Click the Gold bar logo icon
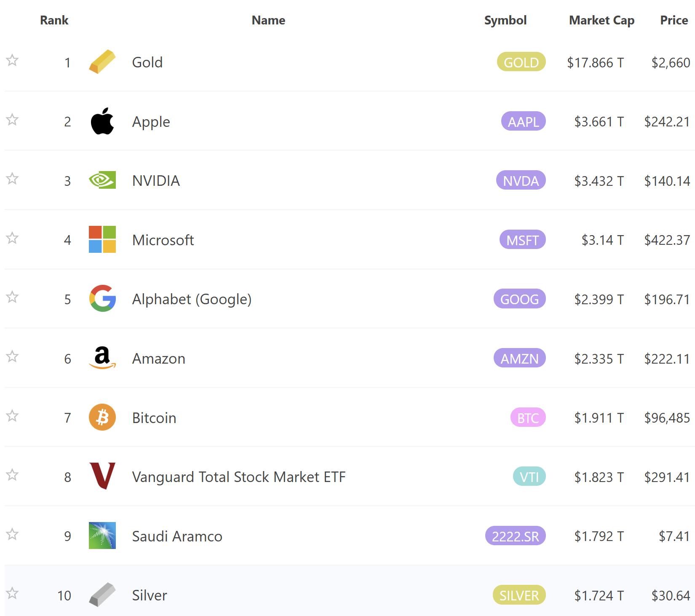Screen dimensions: 695x616 pos(102,62)
